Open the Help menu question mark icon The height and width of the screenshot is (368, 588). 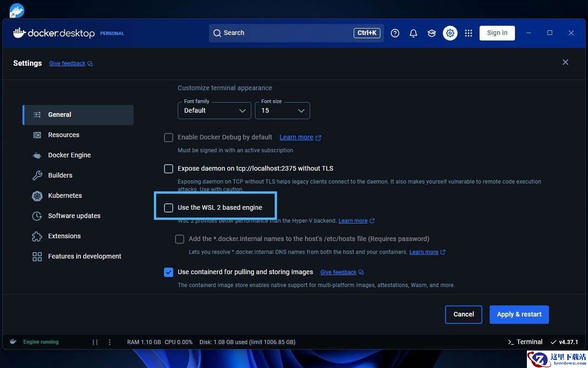[x=395, y=33]
